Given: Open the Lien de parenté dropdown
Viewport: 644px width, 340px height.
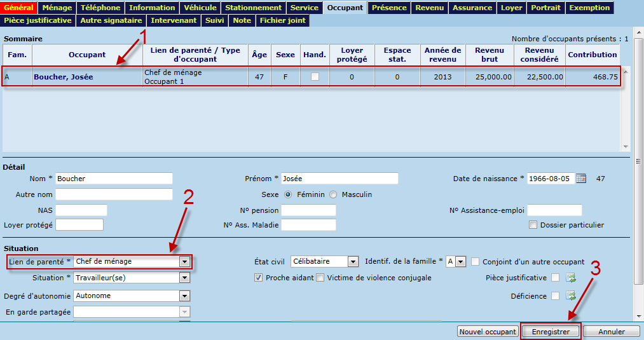Looking at the screenshot, I should tap(184, 262).
